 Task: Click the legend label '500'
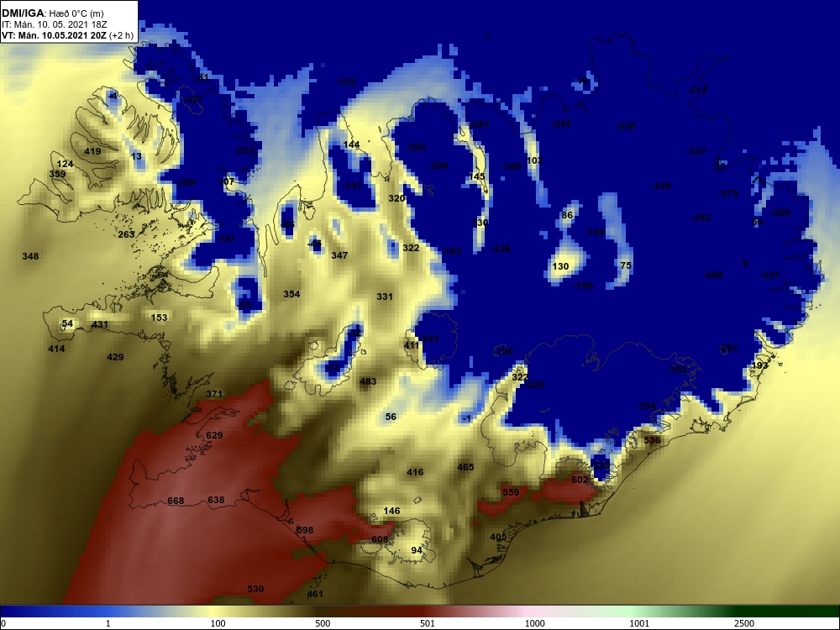point(323,623)
